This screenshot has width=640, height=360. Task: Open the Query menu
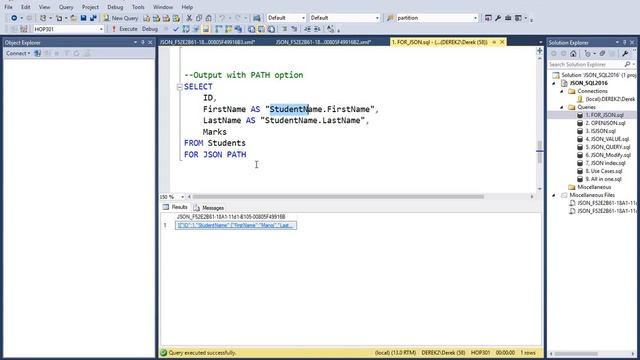coord(66,7)
